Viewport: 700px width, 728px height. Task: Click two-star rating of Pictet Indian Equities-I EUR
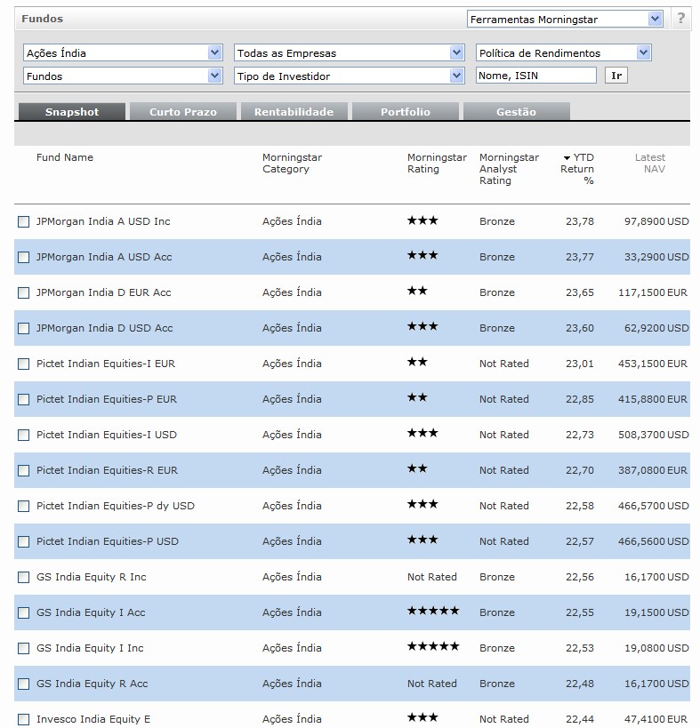coord(417,362)
